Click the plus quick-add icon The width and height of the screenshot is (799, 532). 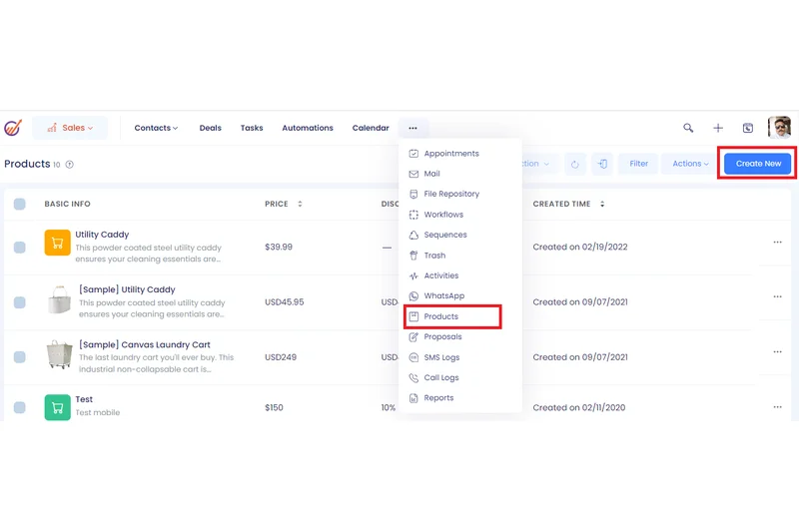(x=718, y=128)
